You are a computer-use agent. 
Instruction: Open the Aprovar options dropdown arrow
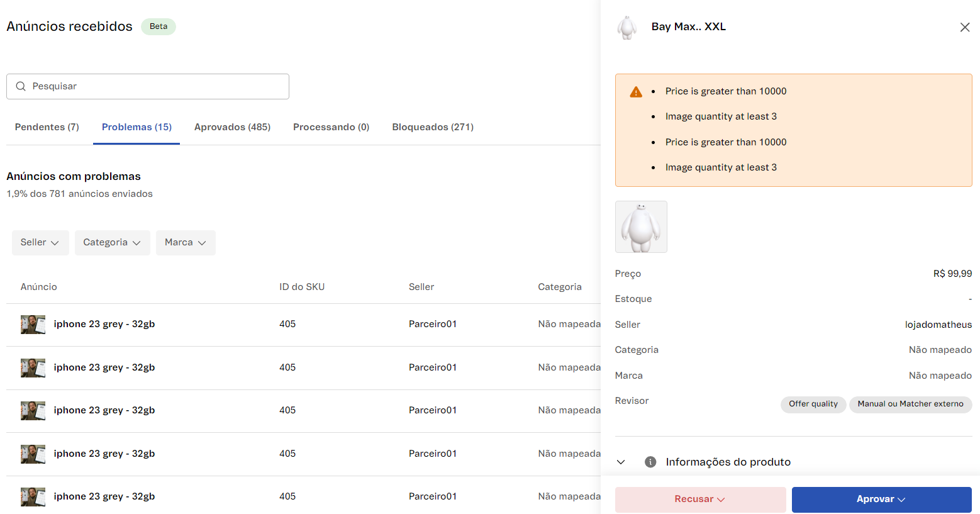tap(902, 499)
